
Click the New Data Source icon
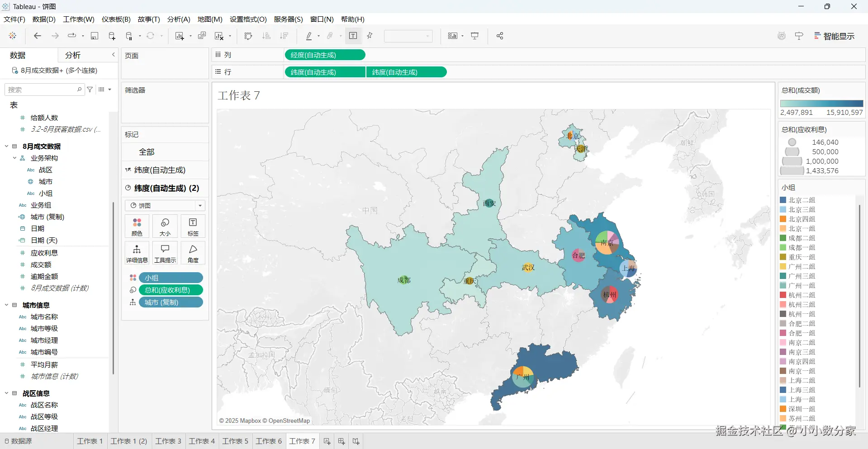112,36
